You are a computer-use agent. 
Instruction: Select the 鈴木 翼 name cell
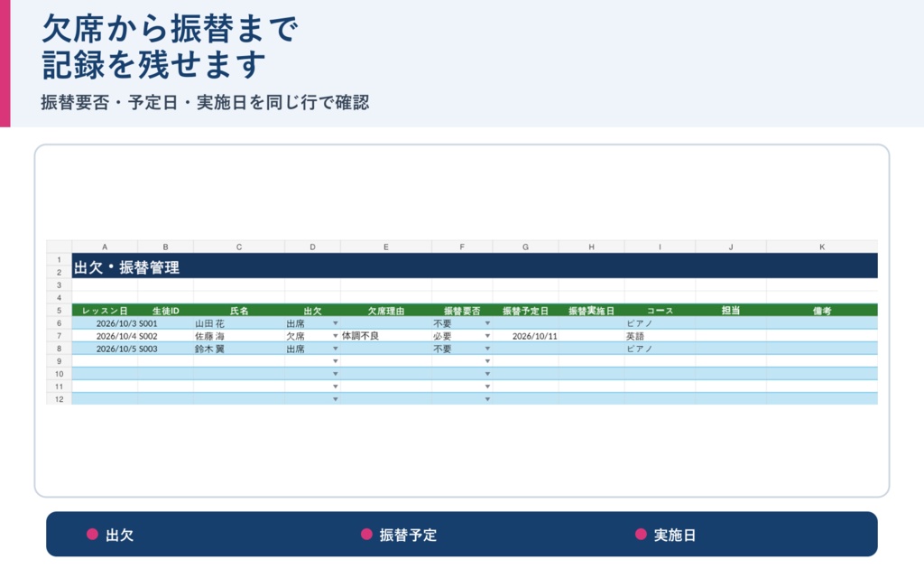[x=238, y=349]
